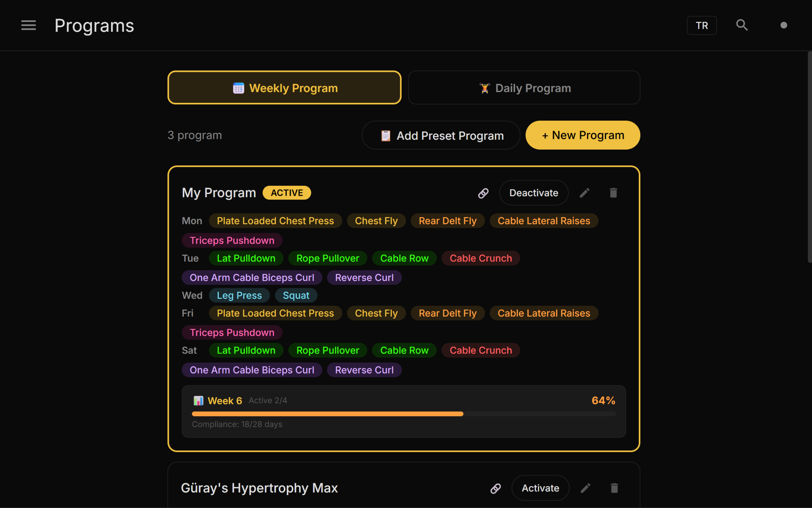This screenshot has height=508, width=812.
Task: Click the 3 program count label
Action: (x=195, y=135)
